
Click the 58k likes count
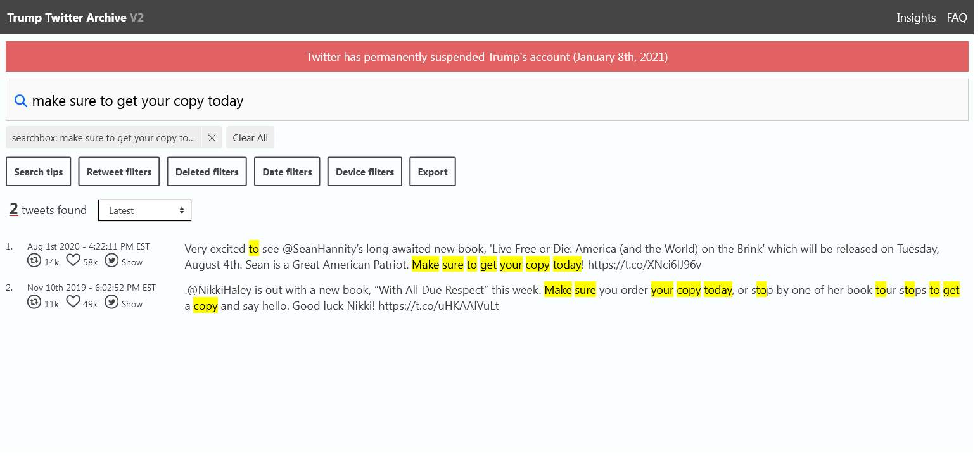click(x=90, y=262)
